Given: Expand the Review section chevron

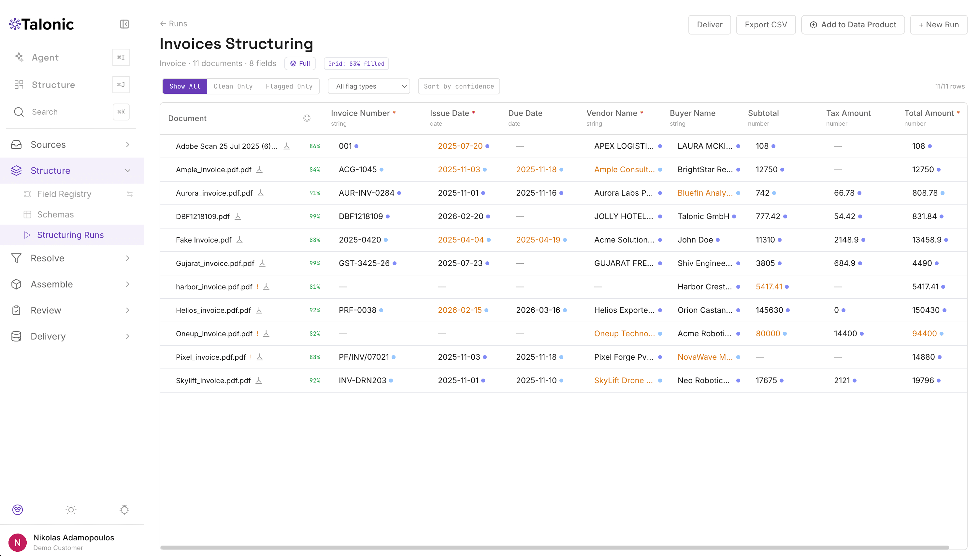Looking at the screenshot, I should click(128, 310).
